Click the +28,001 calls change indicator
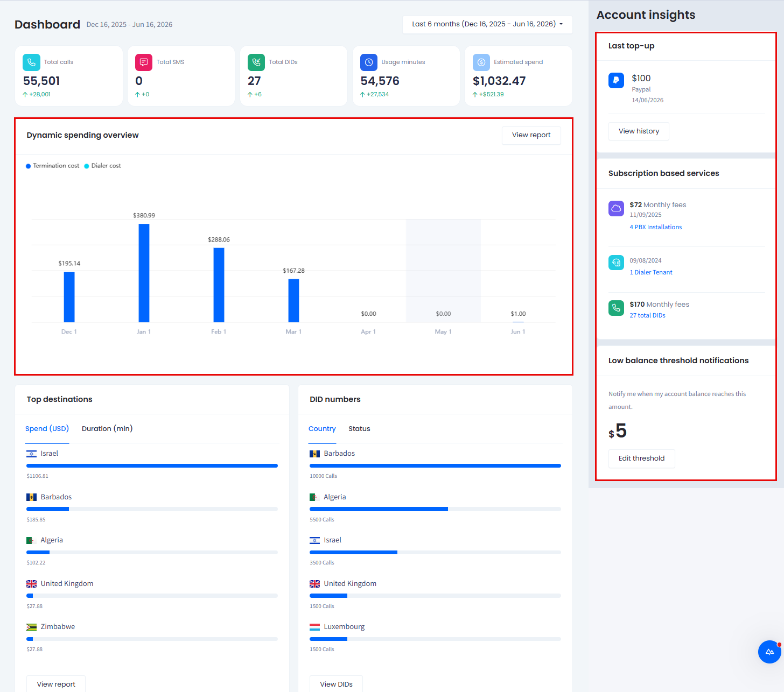Viewport: 784px width, 692px height. pos(37,94)
